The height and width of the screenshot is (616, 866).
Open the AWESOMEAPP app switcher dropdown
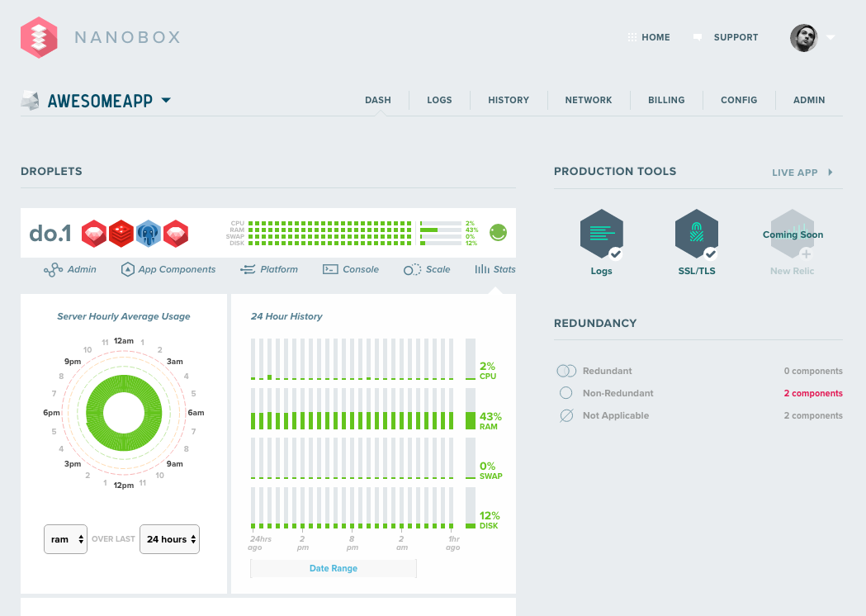(166, 100)
